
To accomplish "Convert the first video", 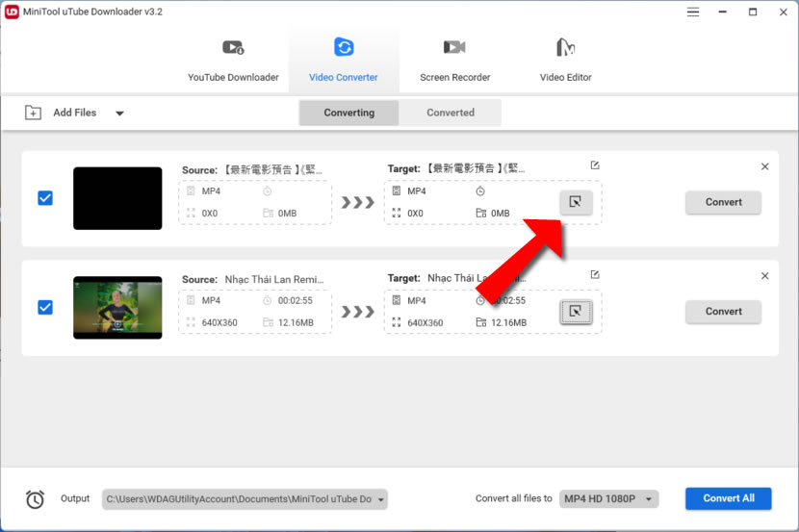I will 723,202.
